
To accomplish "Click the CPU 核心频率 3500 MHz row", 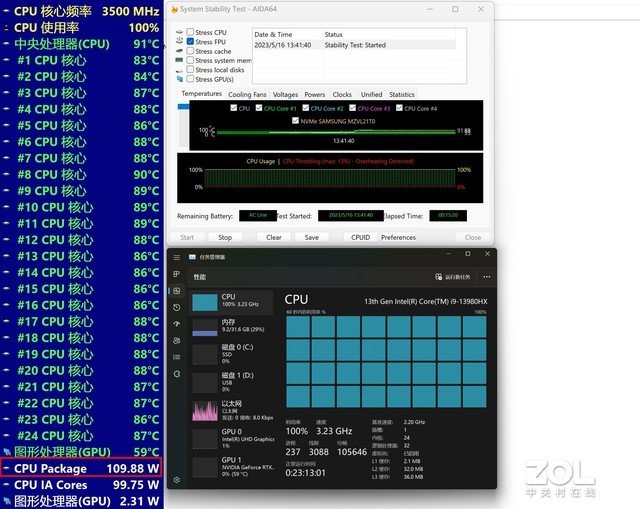I will coord(82,11).
